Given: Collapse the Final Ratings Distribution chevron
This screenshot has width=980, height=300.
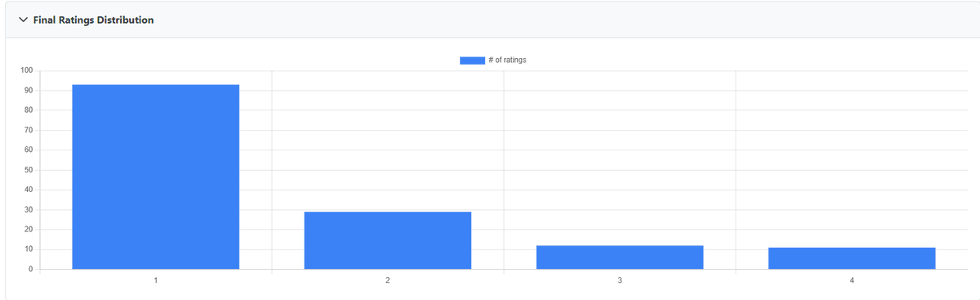Looking at the screenshot, I should click(x=23, y=20).
